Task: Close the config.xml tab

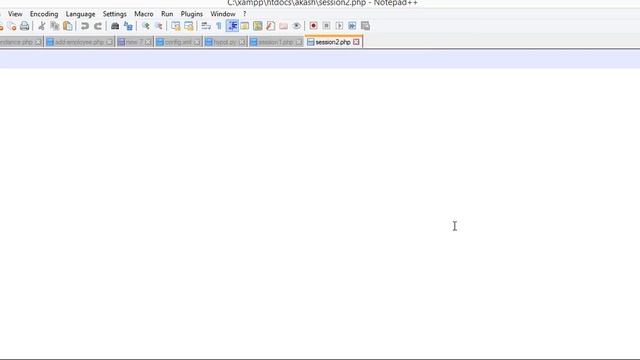Action: tap(197, 42)
